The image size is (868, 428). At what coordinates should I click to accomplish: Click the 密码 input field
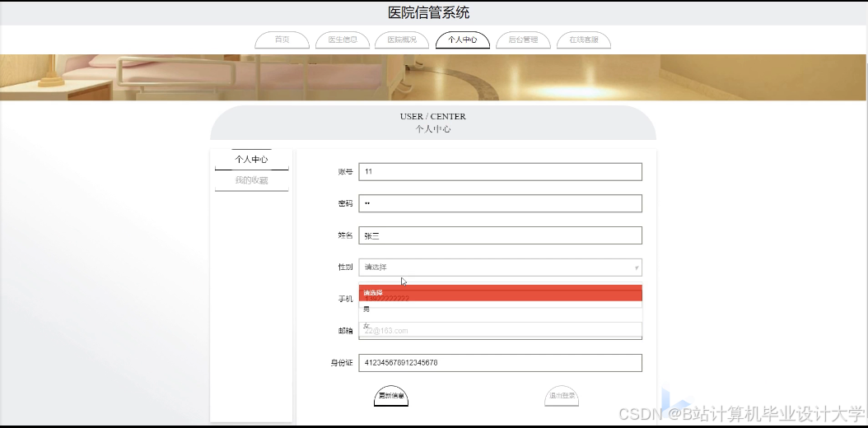501,203
